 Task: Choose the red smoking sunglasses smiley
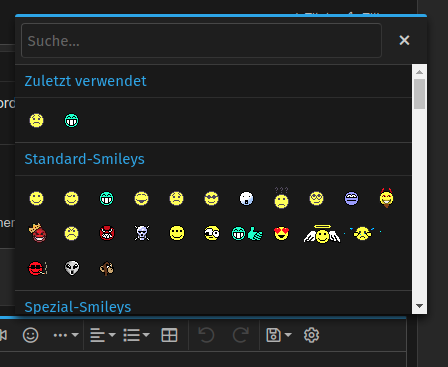[38, 268]
